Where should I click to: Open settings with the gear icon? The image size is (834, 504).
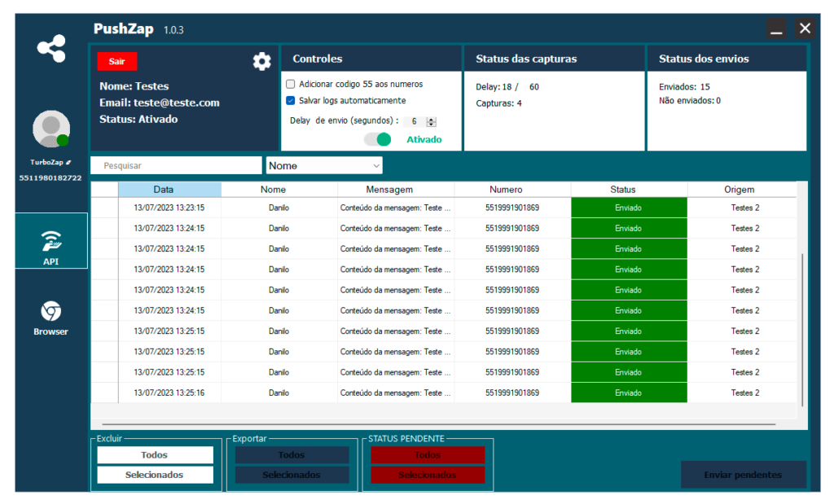[x=261, y=62]
